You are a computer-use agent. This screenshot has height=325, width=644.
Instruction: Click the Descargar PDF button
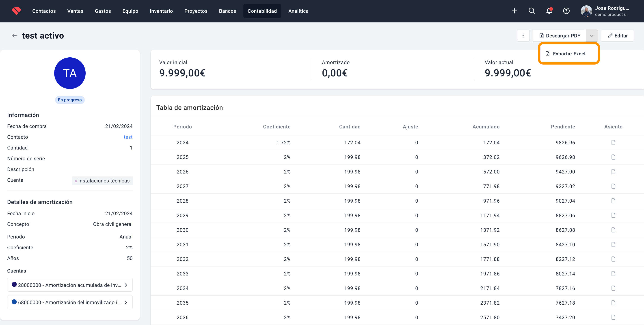pos(559,36)
